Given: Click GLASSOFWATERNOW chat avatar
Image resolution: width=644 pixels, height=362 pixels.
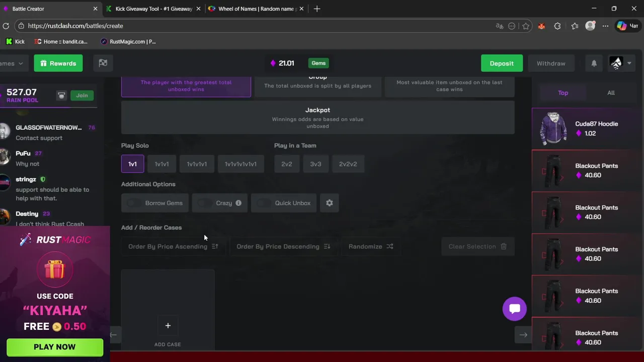Looking at the screenshot, I should tap(4, 132).
